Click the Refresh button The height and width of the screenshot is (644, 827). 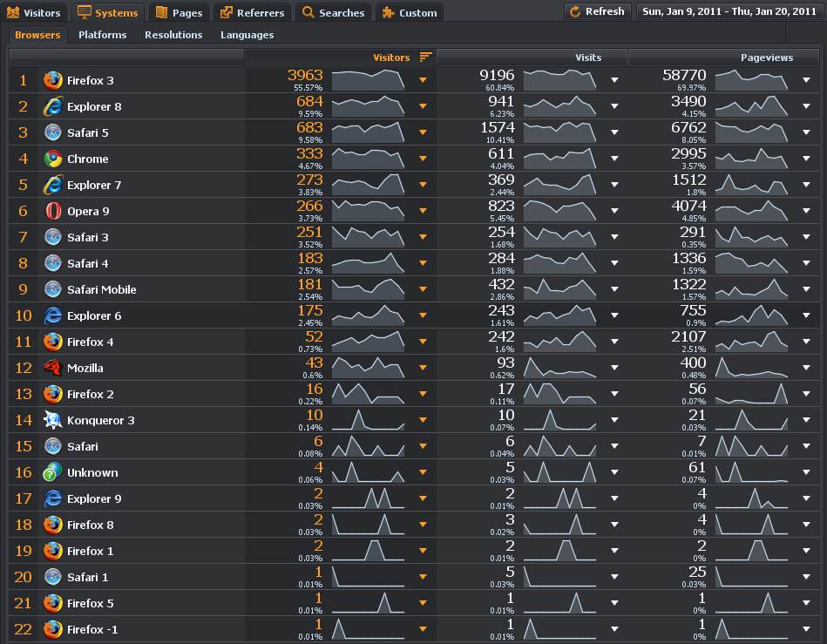click(x=597, y=11)
